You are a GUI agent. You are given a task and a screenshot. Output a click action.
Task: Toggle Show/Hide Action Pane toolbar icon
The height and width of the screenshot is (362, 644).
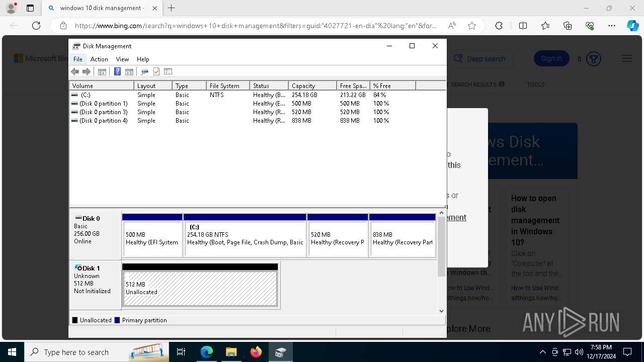(129, 72)
